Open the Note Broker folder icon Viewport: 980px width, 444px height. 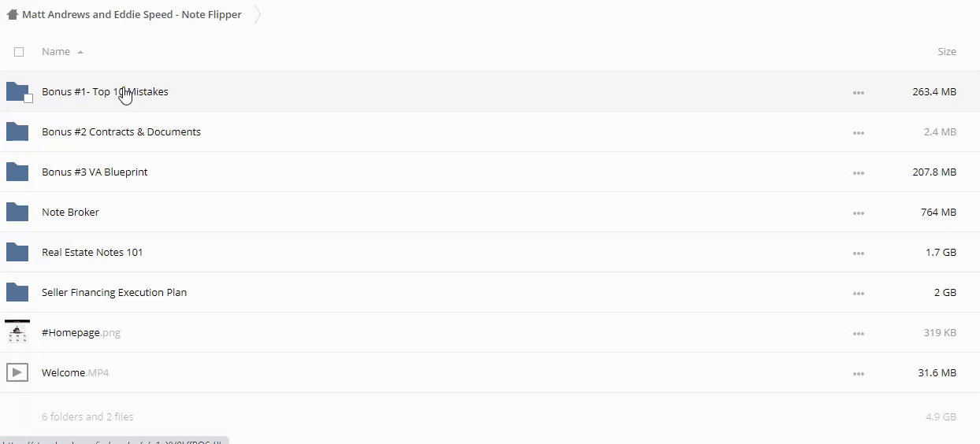tap(17, 212)
